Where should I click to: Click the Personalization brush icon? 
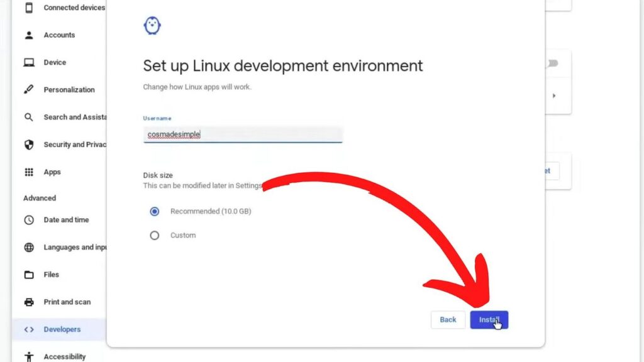pos(29,90)
